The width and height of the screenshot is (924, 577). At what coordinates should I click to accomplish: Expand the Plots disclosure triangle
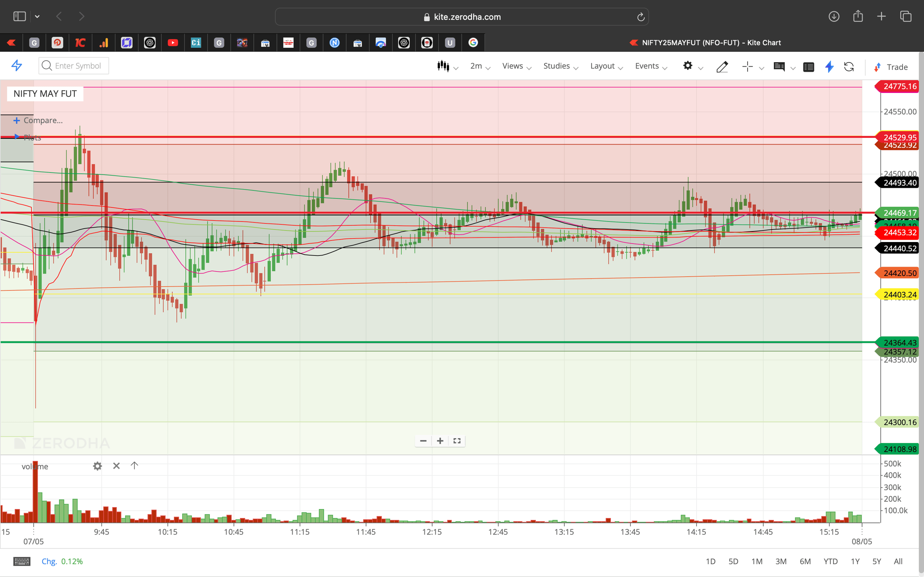17,137
